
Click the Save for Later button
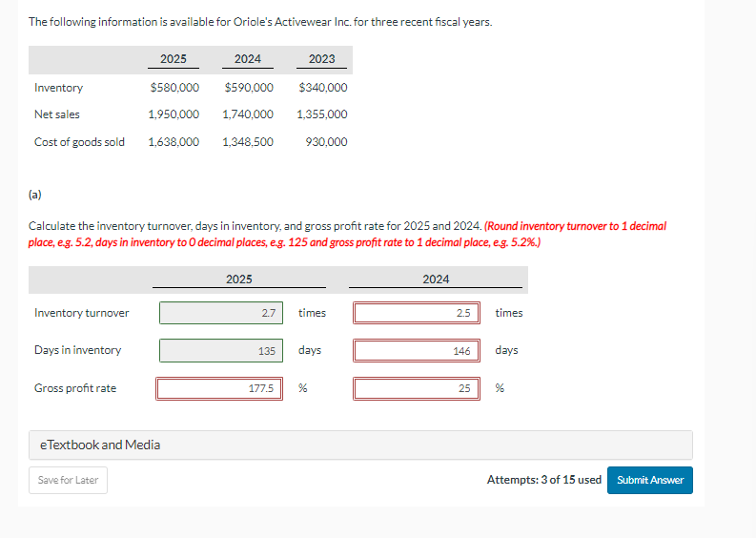pyautogui.click(x=68, y=480)
